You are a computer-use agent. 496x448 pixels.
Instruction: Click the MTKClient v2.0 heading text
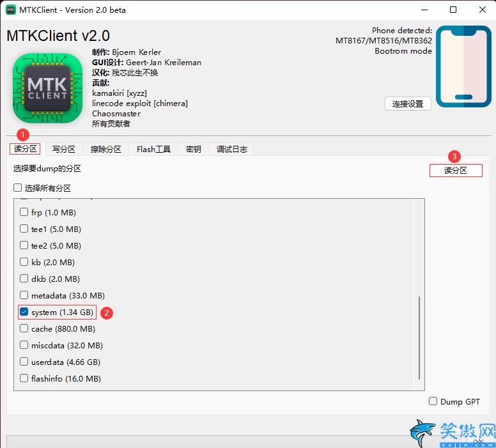pyautogui.click(x=58, y=35)
